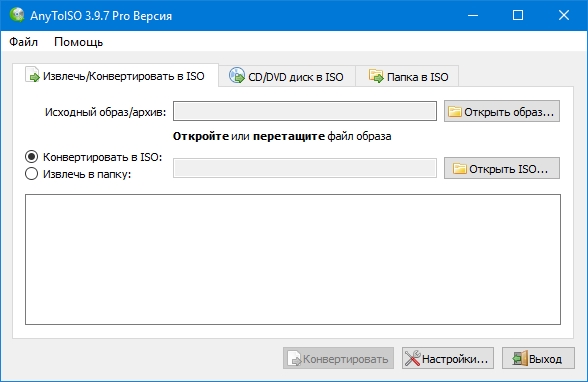The image size is (588, 382).
Task: Click the folder icon in Открыть образ button
Action: 455,111
